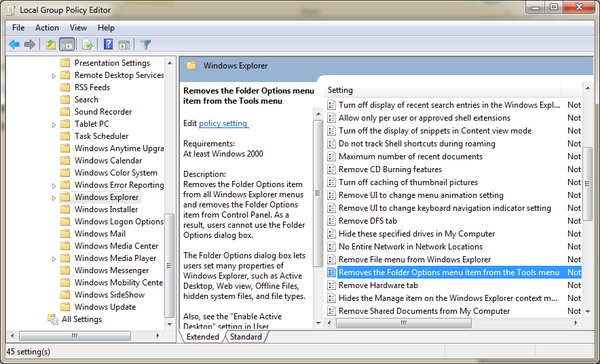Screen dimensions: 600x364
Task: Click the tree pane scroll up arrow
Action: 170,63
